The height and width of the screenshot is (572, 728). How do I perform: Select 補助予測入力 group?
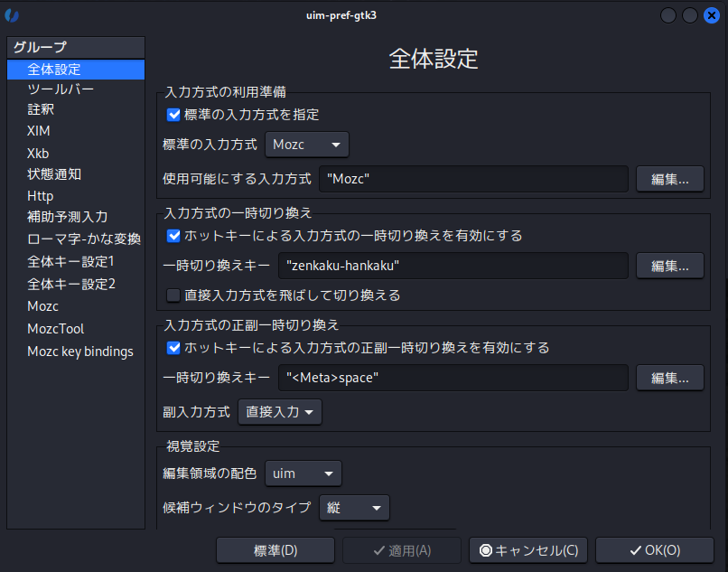(x=76, y=217)
